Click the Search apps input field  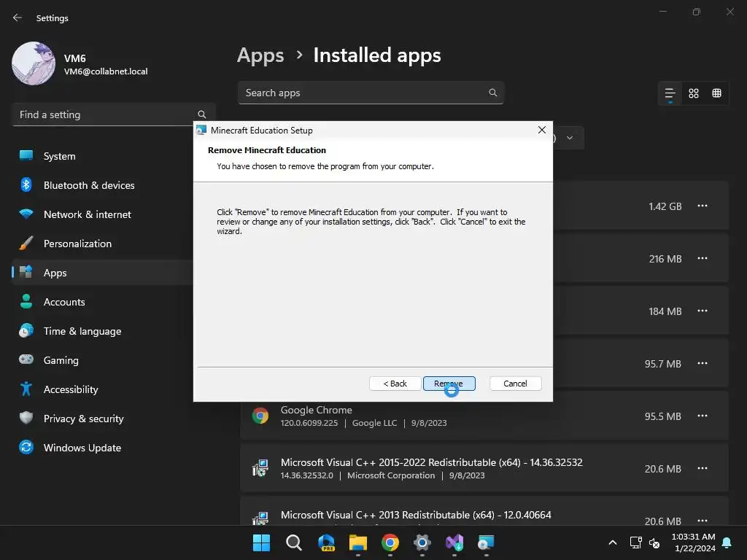click(x=371, y=93)
